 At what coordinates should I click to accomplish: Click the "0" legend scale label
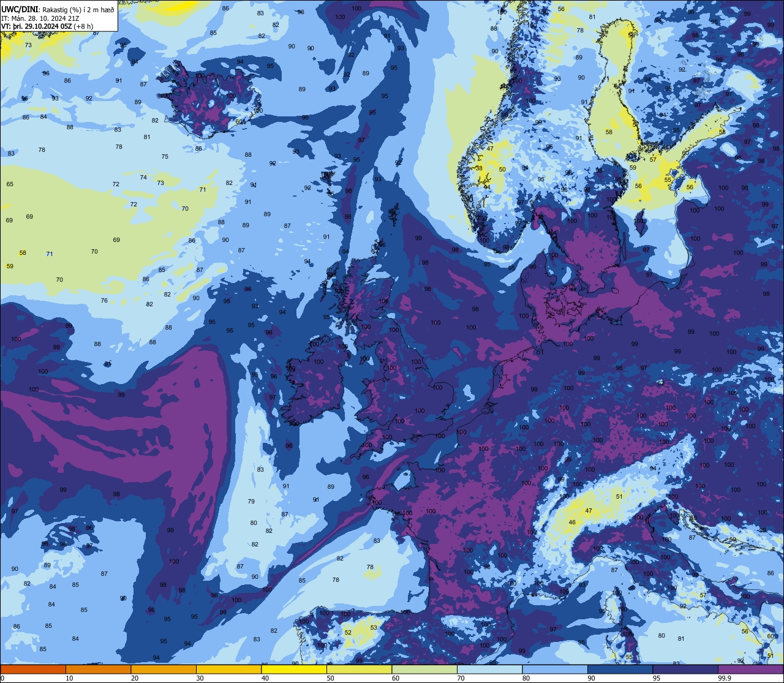coord(3,678)
